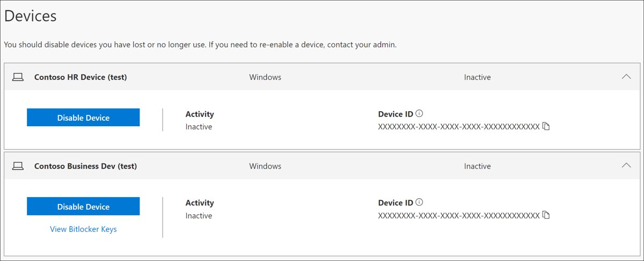
Task: Copy Device ID for Contoso Business Dev
Action: [546, 215]
